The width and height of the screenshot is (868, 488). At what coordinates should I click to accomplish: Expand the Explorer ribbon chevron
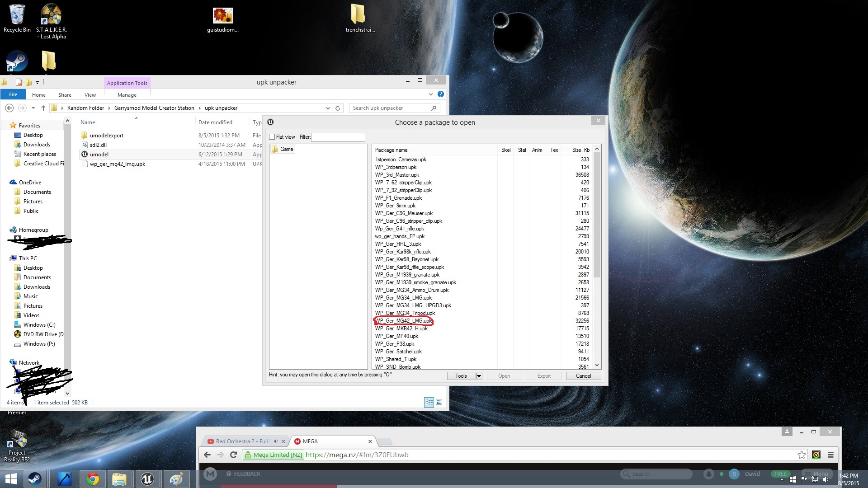tap(430, 94)
